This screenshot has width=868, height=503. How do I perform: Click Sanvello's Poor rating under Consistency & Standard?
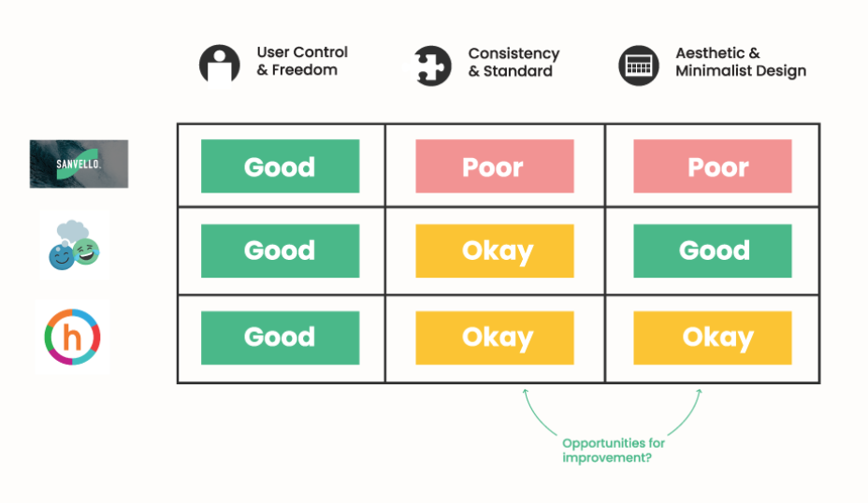pos(494,166)
